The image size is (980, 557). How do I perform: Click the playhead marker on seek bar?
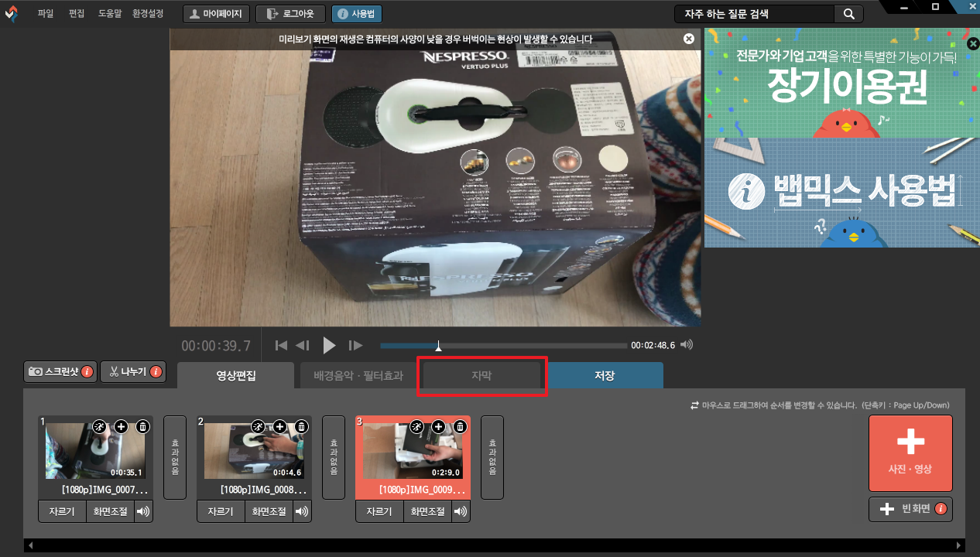click(439, 346)
